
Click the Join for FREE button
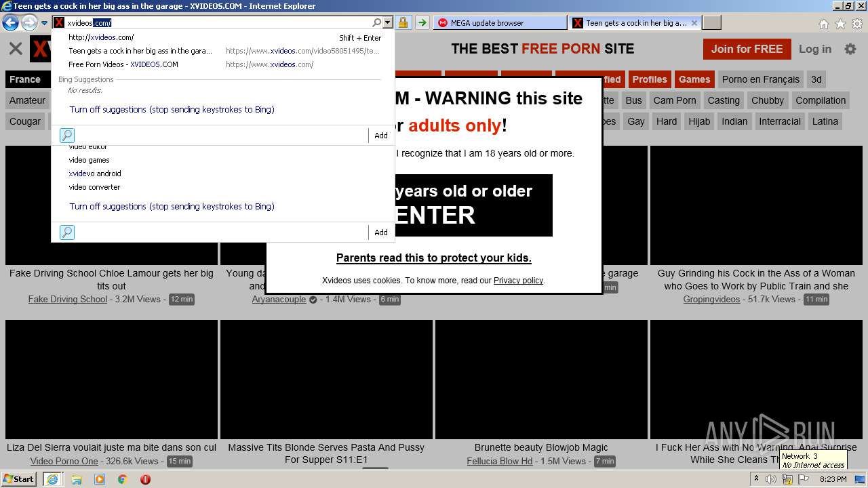coord(747,49)
